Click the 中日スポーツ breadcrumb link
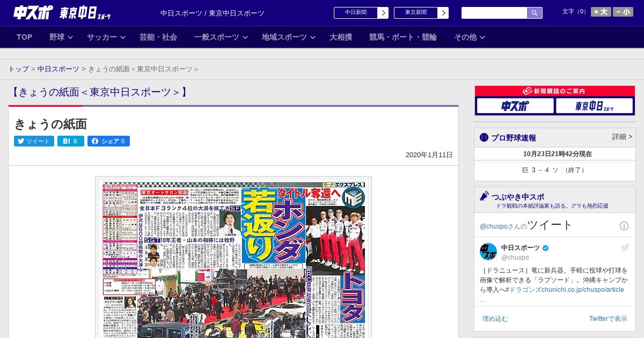Image resolution: width=644 pixels, height=338 pixels. click(58, 69)
